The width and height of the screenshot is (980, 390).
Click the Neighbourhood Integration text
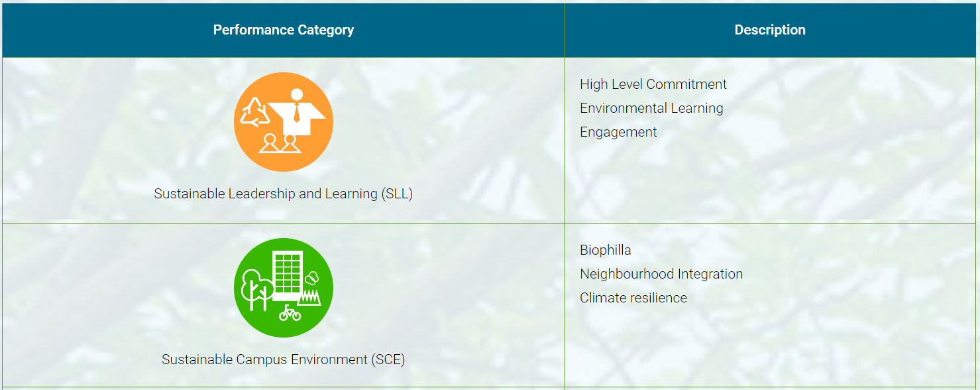pos(661,274)
